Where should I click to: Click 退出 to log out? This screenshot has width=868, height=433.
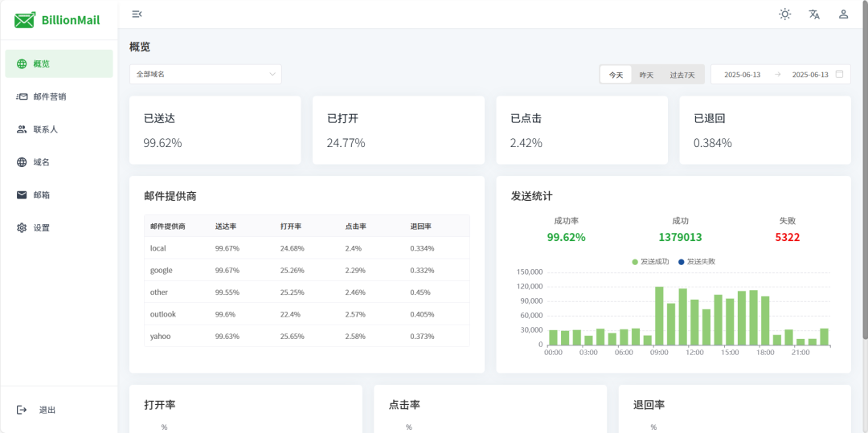click(x=47, y=410)
